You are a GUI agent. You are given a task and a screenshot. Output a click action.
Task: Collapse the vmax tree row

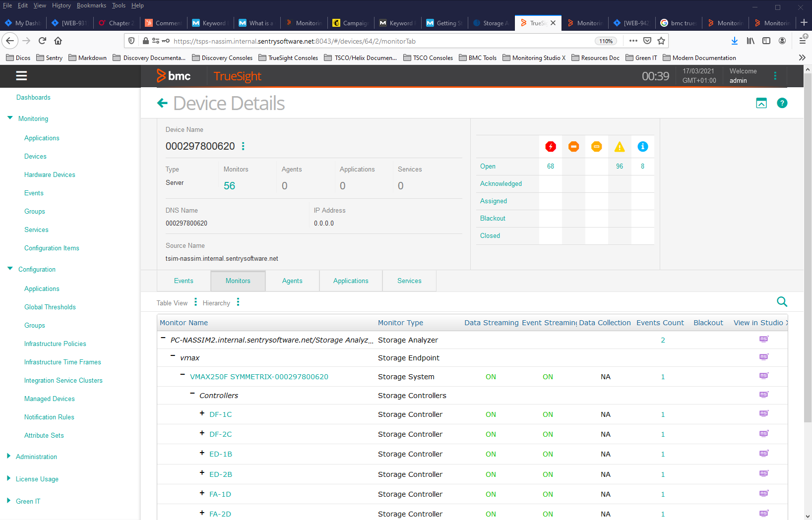click(173, 356)
